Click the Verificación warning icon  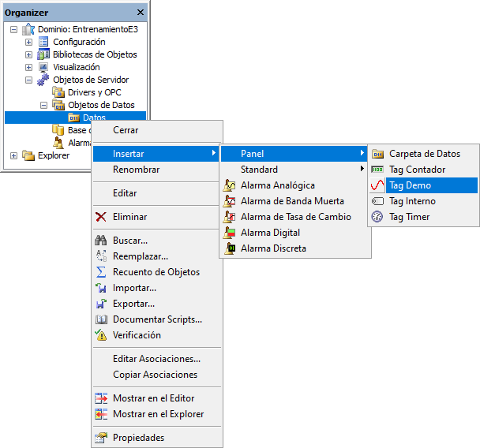tap(101, 335)
